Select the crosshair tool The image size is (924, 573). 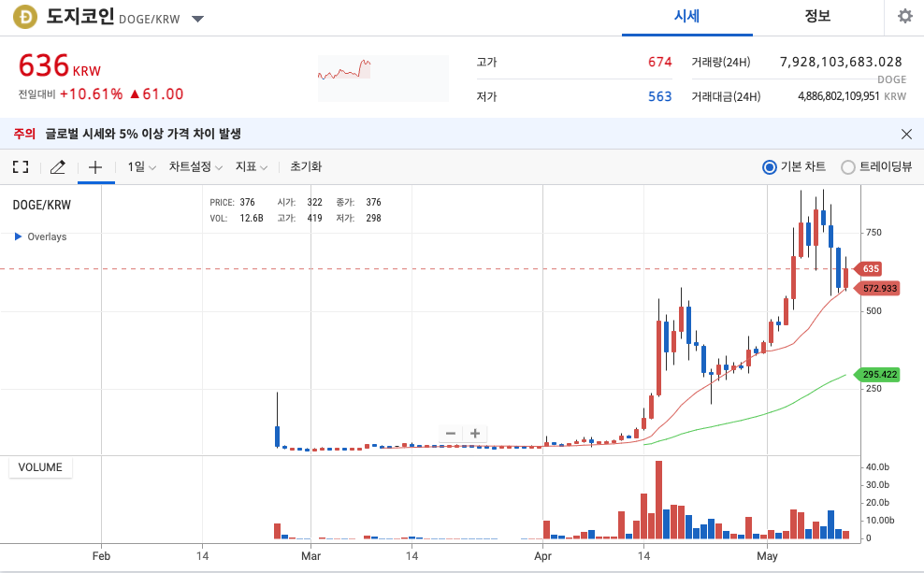click(x=95, y=167)
